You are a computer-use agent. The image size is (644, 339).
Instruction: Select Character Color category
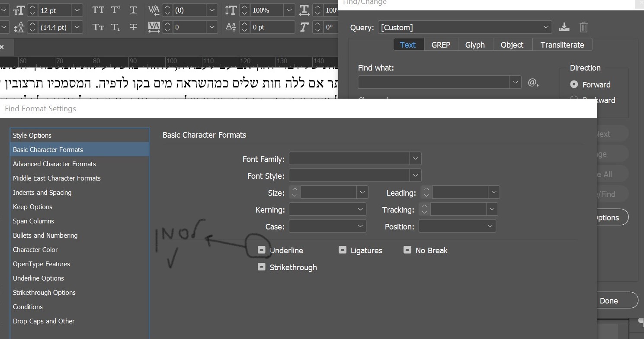pyautogui.click(x=80, y=250)
